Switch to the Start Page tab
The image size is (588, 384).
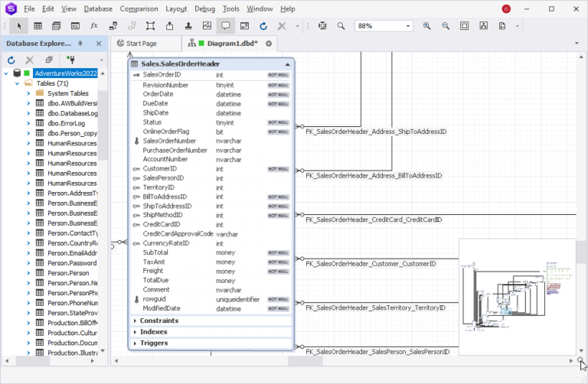point(141,44)
